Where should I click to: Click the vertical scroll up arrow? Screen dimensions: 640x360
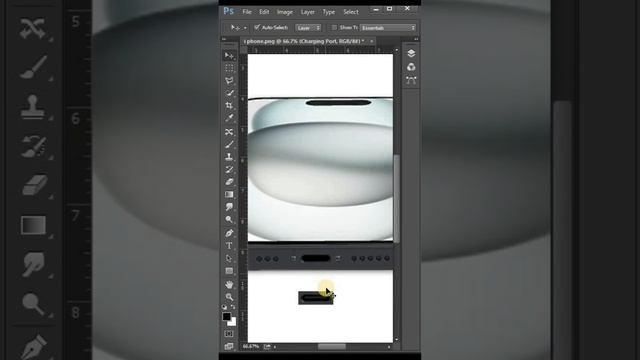[396, 50]
